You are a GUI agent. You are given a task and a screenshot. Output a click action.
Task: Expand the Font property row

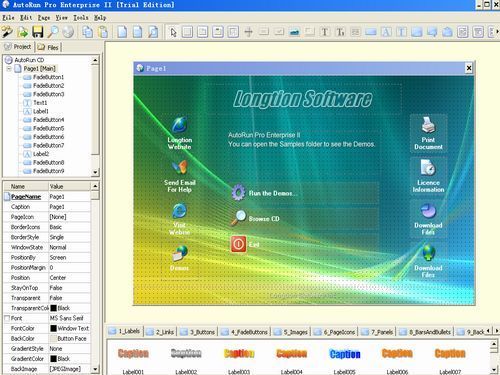click(7, 318)
